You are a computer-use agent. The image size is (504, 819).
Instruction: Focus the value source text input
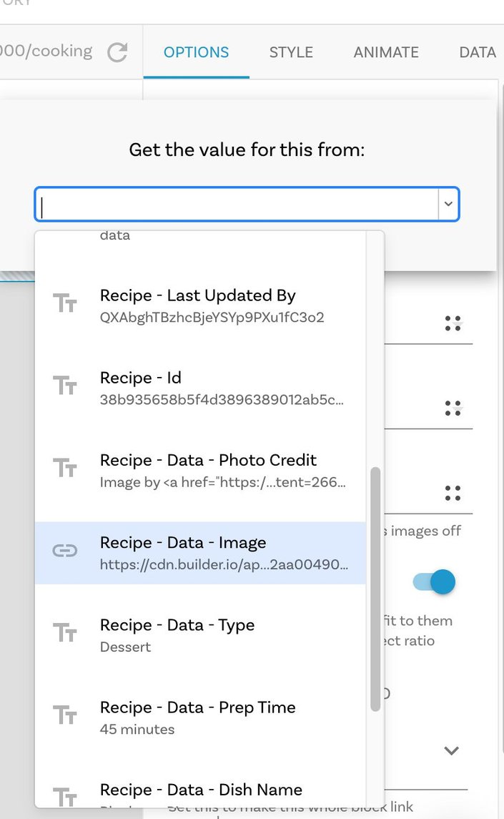237,204
